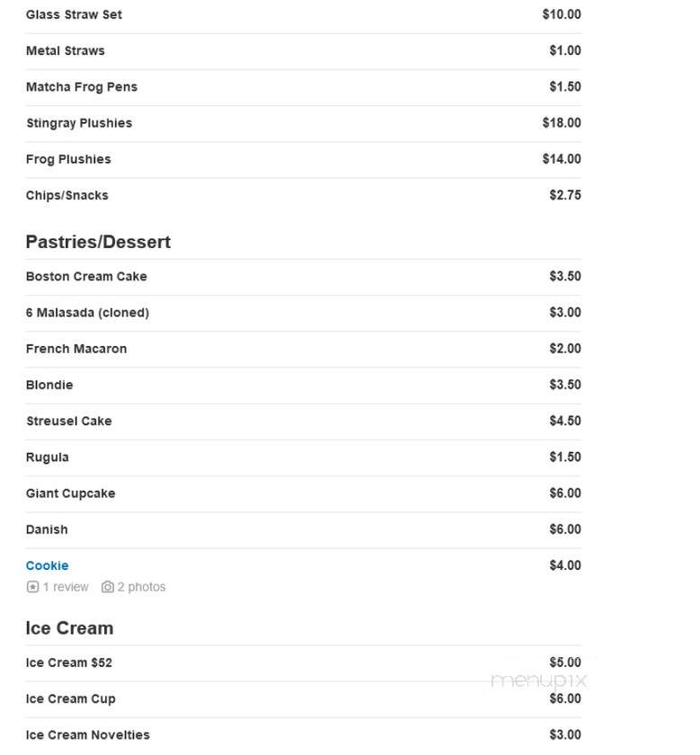
Task: Click the review star icon under Cookie
Action: (x=32, y=587)
